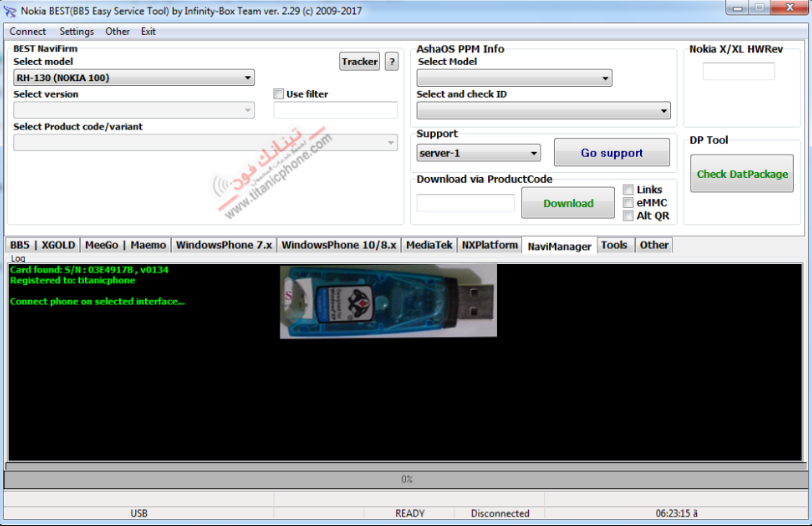Click the question mark help button

[392, 62]
